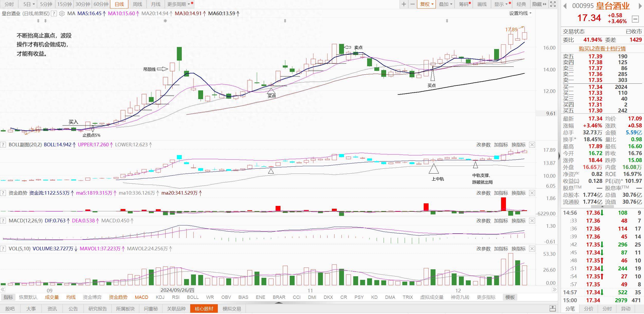Close the BOLL副图 indicator panel
The image size is (644, 314).
pyautogui.click(x=532, y=145)
